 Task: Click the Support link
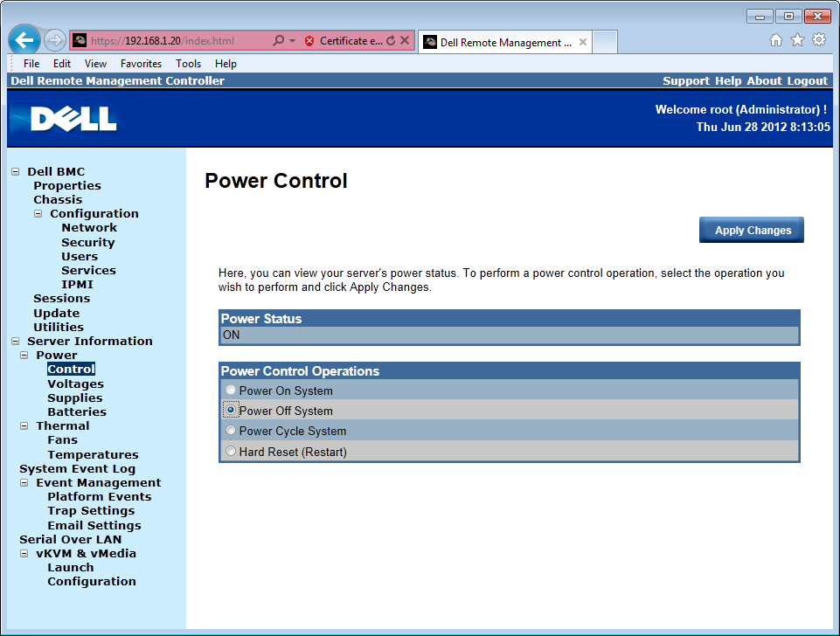[x=685, y=81]
